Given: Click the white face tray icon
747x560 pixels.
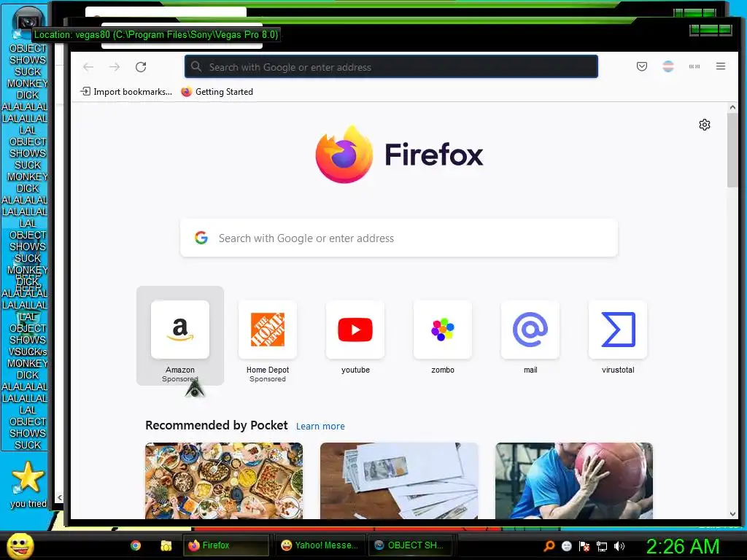Looking at the screenshot, I should [566, 545].
